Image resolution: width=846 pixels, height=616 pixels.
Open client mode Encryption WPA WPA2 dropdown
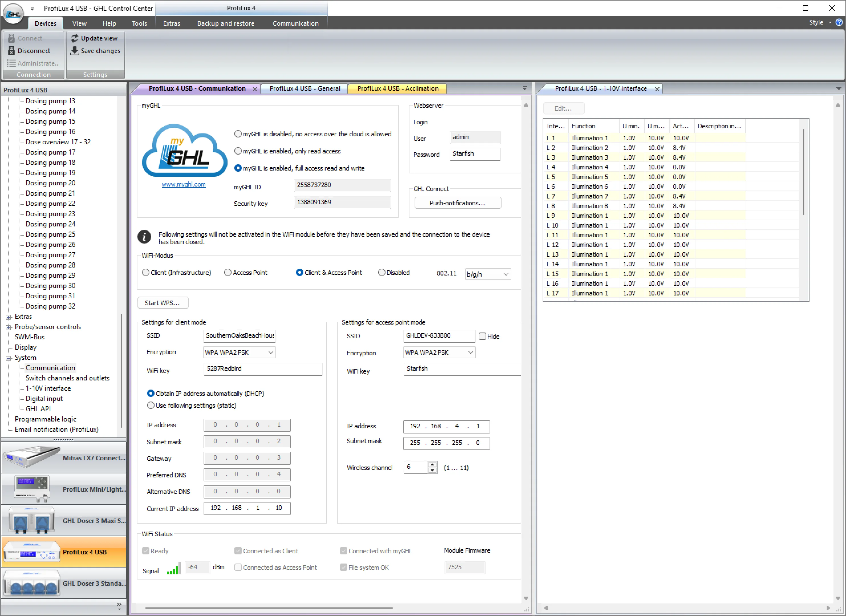point(239,352)
